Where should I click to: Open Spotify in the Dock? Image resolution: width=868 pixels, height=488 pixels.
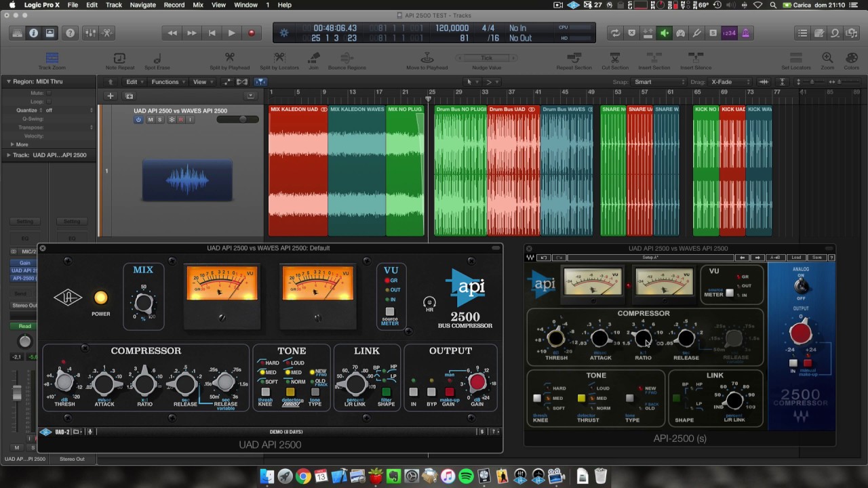pos(466,476)
